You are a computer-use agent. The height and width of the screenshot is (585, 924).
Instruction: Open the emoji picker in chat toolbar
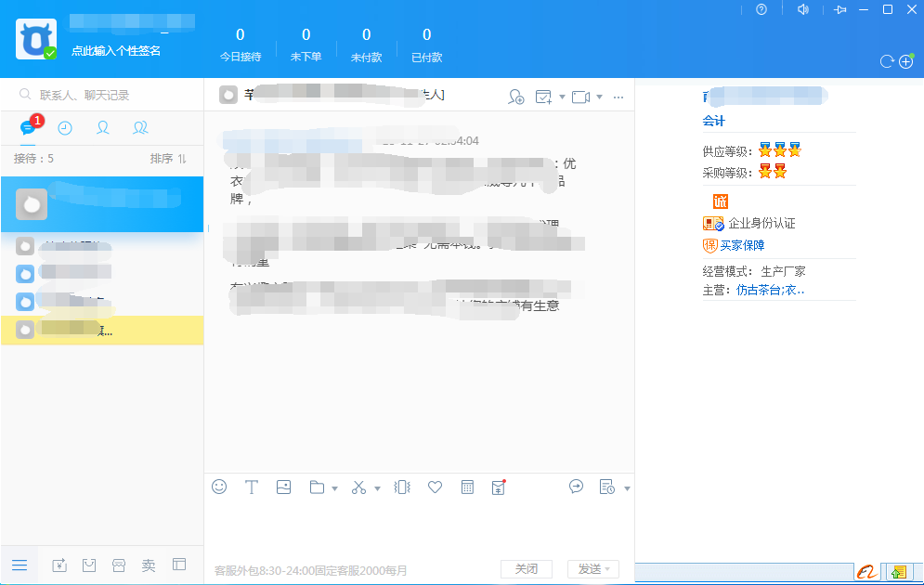click(219, 487)
